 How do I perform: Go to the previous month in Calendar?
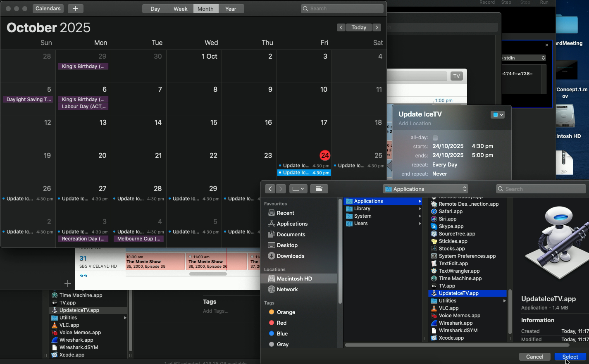click(341, 27)
